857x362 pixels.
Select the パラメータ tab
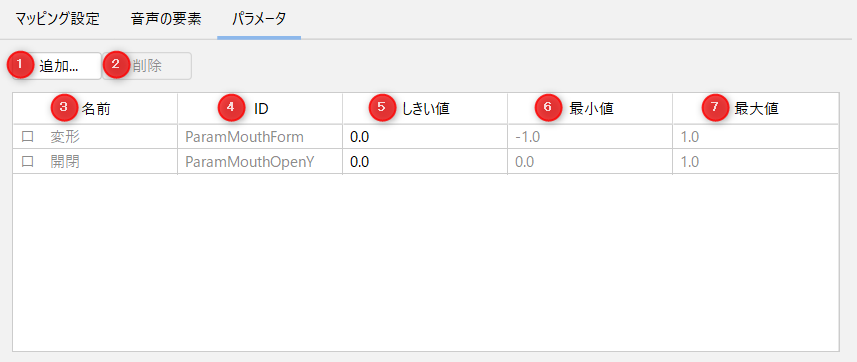[259, 19]
